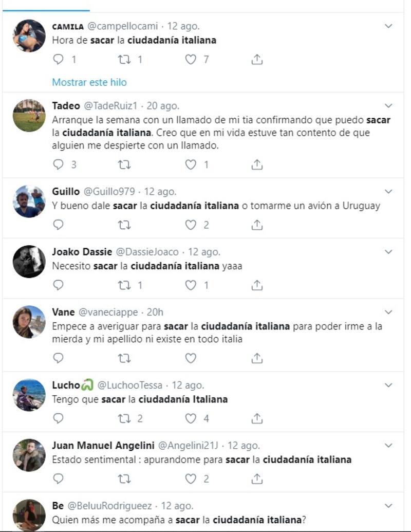Open more options on Camila's tweet
This screenshot has height=532, width=411.
[388, 26]
